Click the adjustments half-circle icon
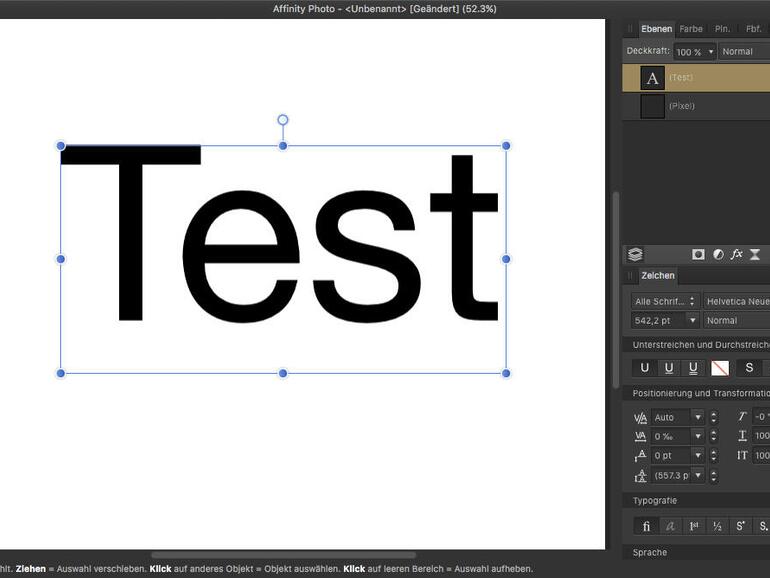Image resolution: width=770 pixels, height=578 pixels. click(x=718, y=255)
